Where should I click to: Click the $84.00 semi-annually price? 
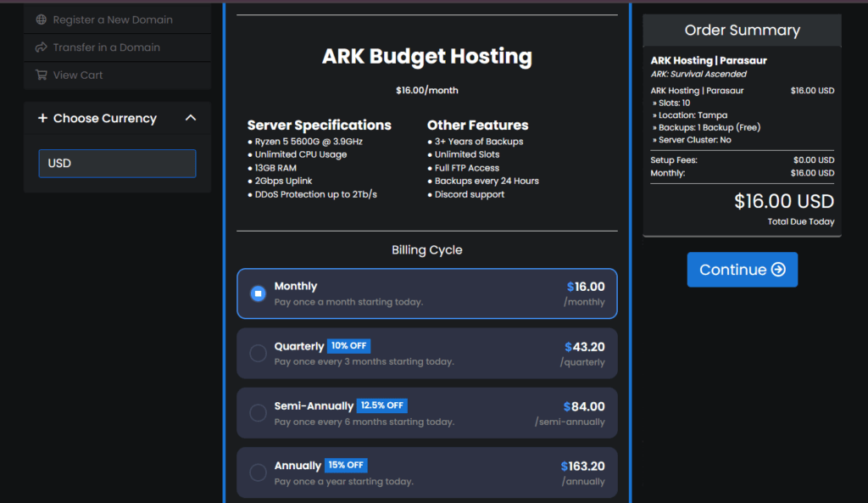coord(584,406)
